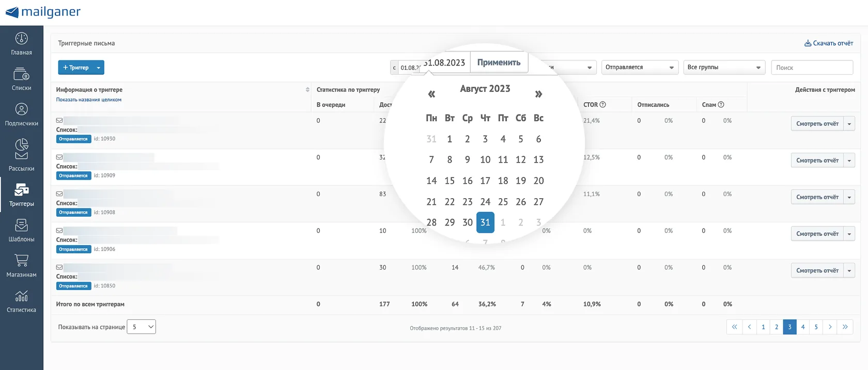Screen dimensions: 868x370
Task: Select August 15 in the calendar
Action: click(x=450, y=181)
